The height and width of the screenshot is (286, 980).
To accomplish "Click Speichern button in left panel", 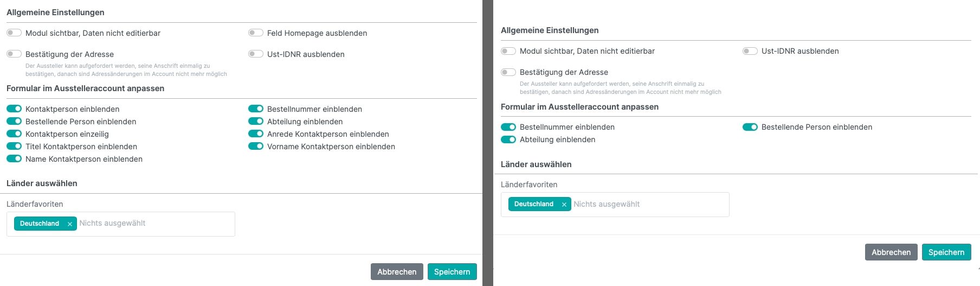I will coord(452,272).
